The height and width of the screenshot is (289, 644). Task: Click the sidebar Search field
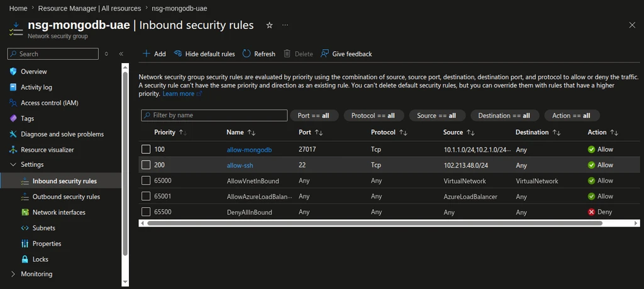(53, 54)
